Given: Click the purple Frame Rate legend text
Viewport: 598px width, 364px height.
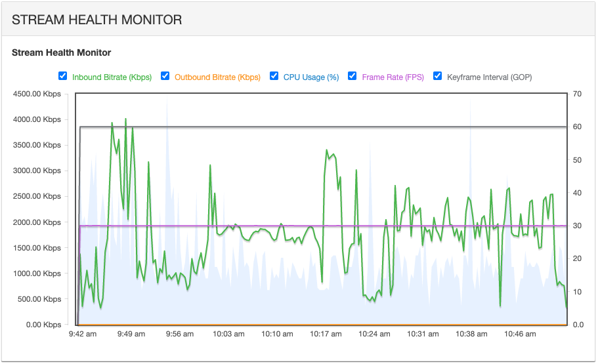Looking at the screenshot, I should pyautogui.click(x=393, y=77).
